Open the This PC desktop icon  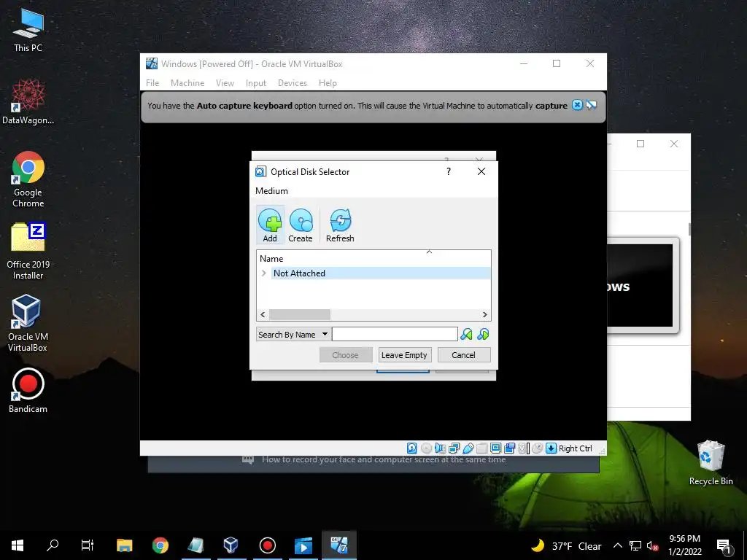pos(28,29)
